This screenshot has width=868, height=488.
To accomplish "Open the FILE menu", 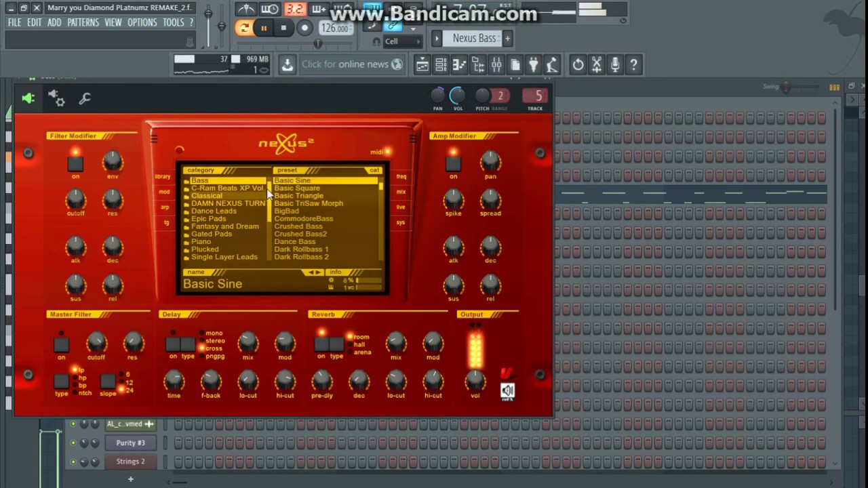I will tap(14, 22).
